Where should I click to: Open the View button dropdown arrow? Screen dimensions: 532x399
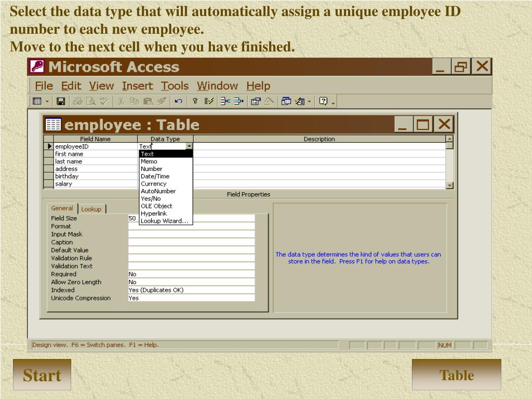[47, 101]
